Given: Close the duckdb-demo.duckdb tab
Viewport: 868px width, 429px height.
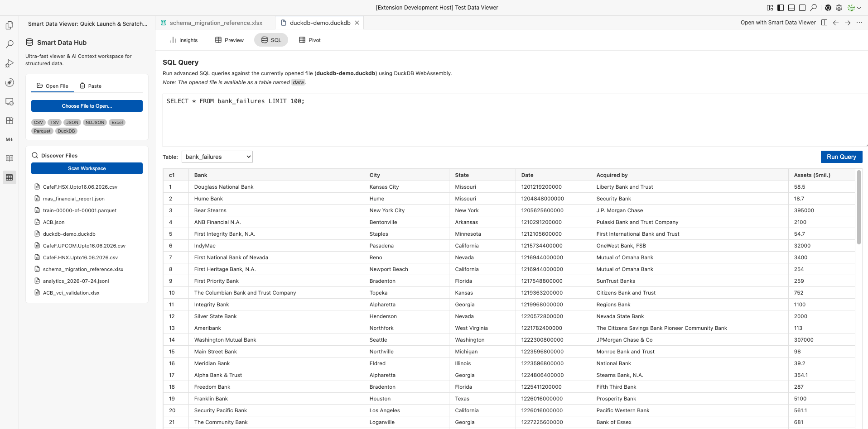Looking at the screenshot, I should click(x=357, y=23).
